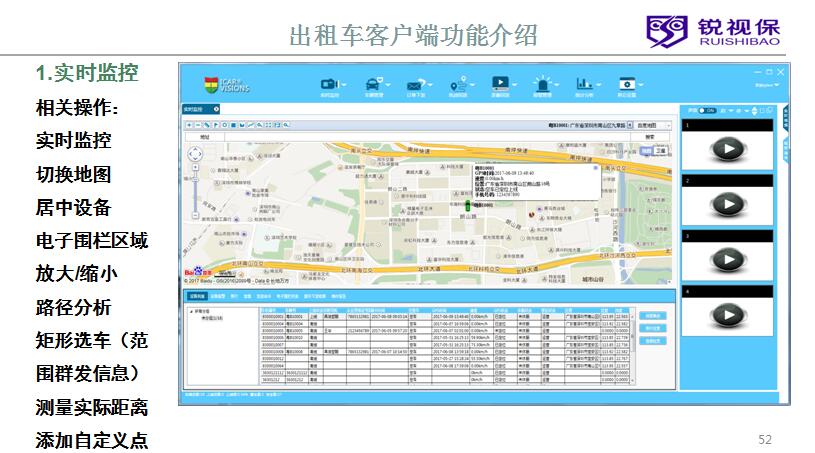This screenshot has height=453, width=815.
Task: Click the real-time monitoring tab label
Action: tap(193, 109)
